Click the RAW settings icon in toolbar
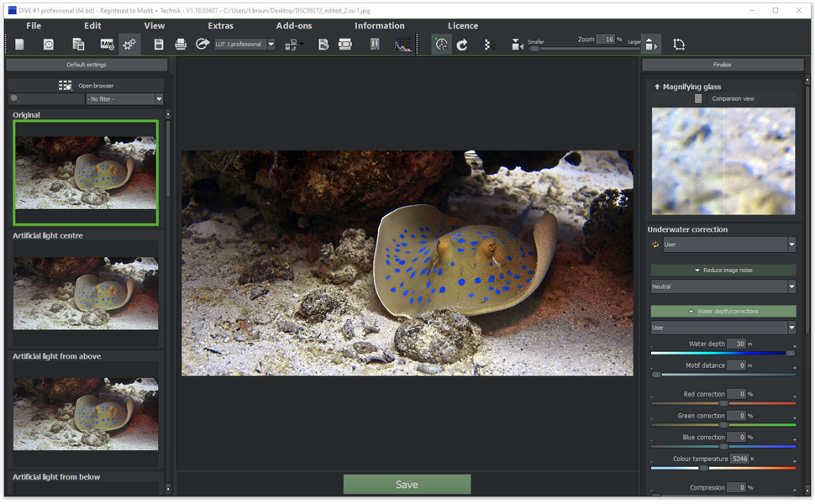This screenshot has height=504, width=815. click(x=107, y=45)
